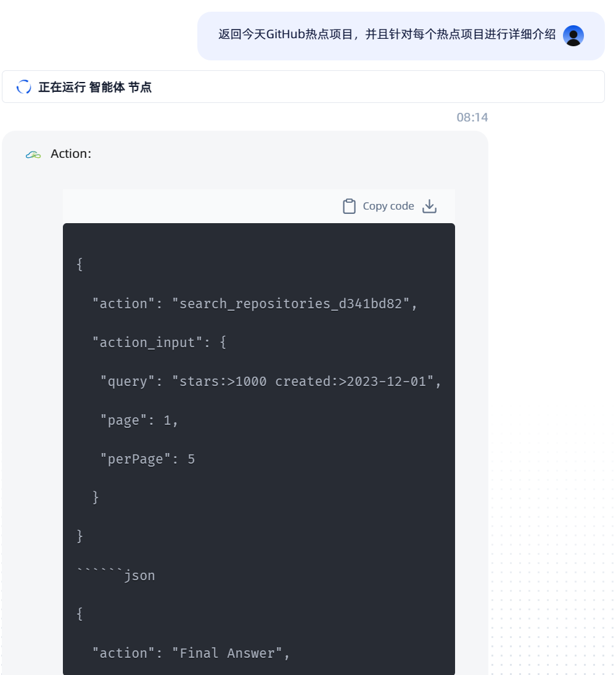This screenshot has height=675, width=616.
Task: Click the user avatar icon
Action: (573, 36)
